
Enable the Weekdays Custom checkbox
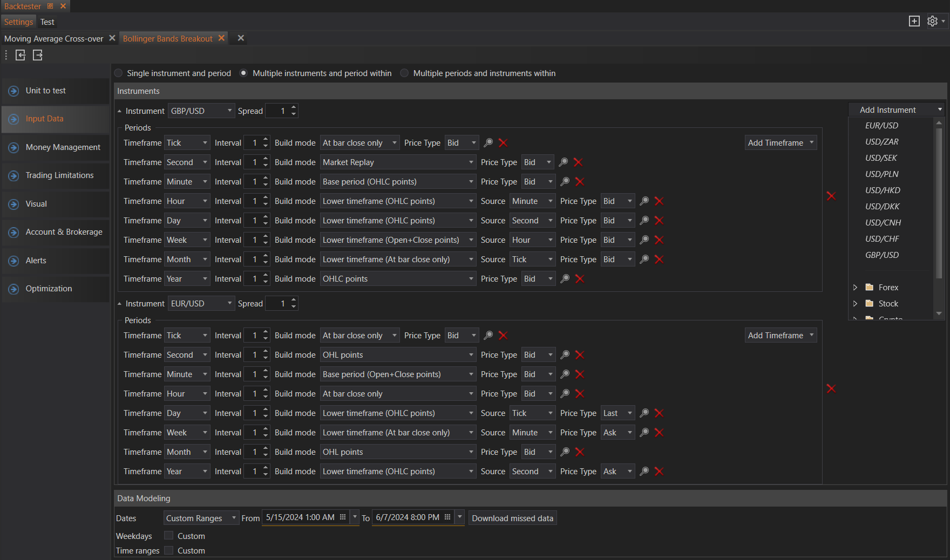169,536
